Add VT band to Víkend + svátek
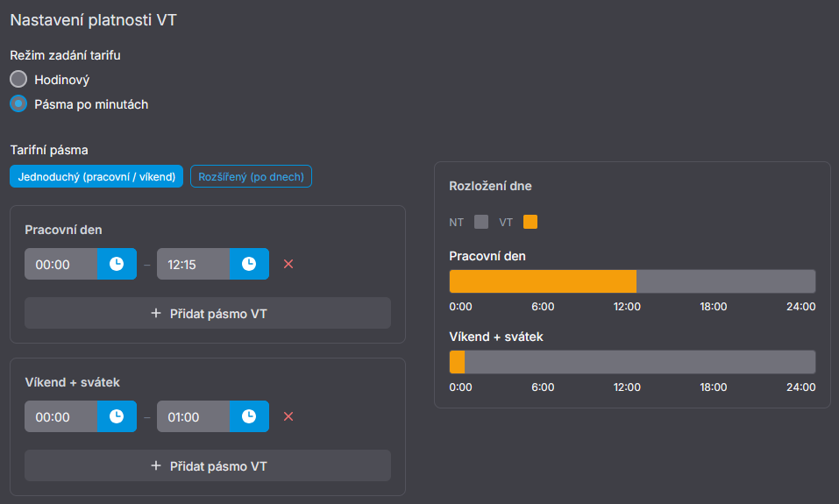 [x=208, y=465]
